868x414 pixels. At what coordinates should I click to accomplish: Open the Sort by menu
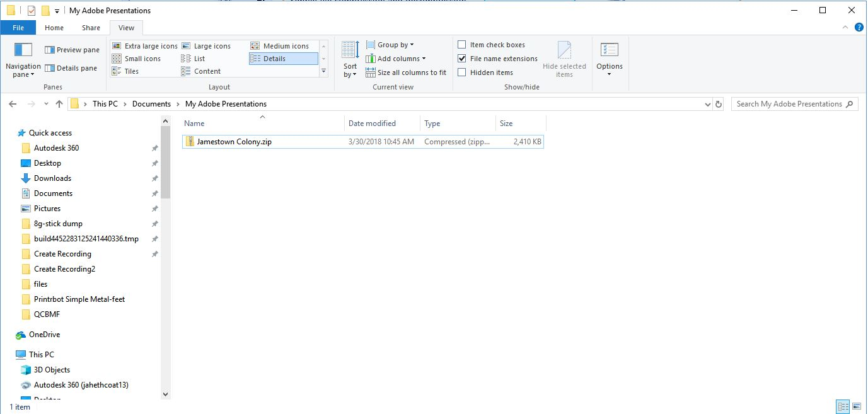[350, 60]
